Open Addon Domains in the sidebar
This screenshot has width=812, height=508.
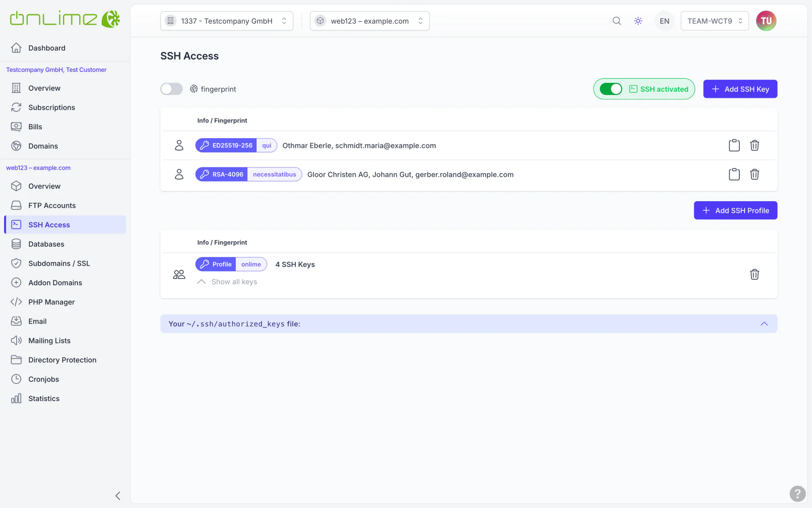click(65, 282)
